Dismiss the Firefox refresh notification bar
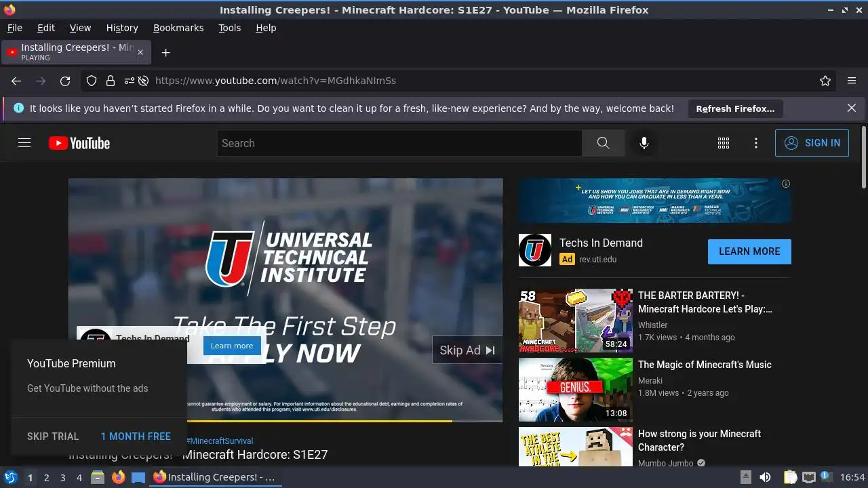The width and height of the screenshot is (868, 488). [852, 108]
